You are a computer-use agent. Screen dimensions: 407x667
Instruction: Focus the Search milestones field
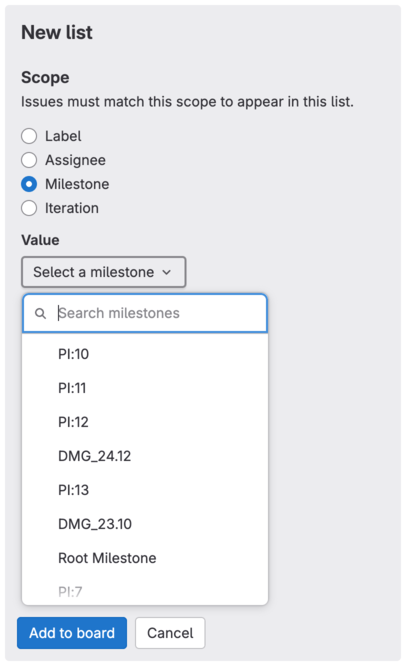pos(145,314)
